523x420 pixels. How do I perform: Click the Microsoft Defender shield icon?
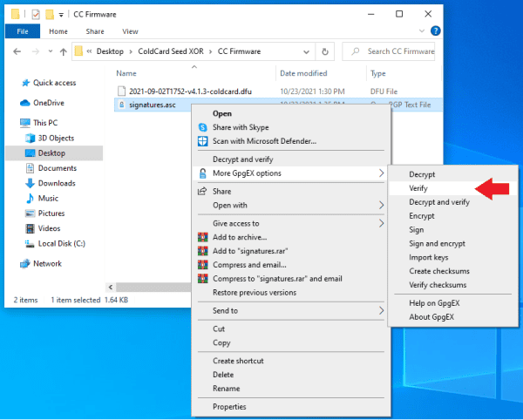202,140
